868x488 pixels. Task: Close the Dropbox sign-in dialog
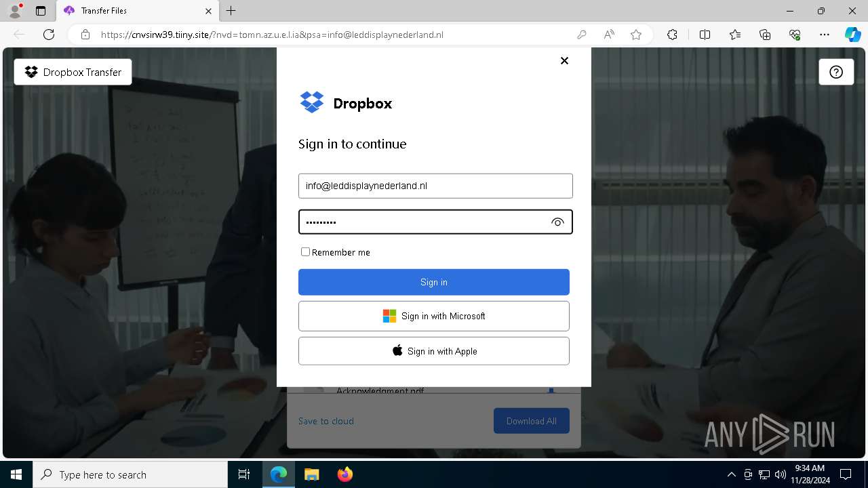tap(564, 60)
